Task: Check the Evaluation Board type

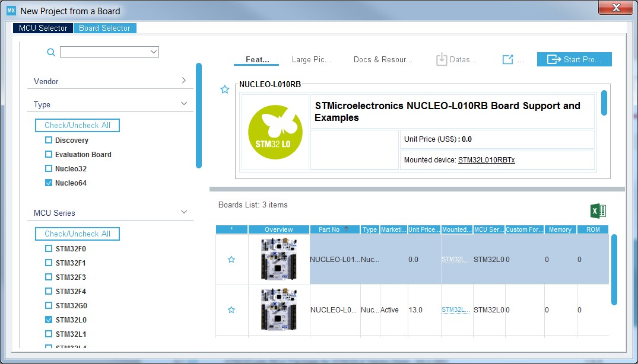Action: [49, 154]
